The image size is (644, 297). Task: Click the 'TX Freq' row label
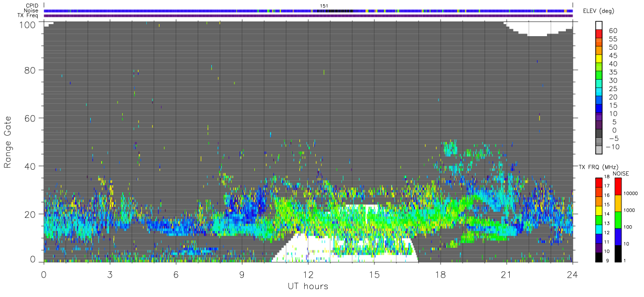pos(29,16)
